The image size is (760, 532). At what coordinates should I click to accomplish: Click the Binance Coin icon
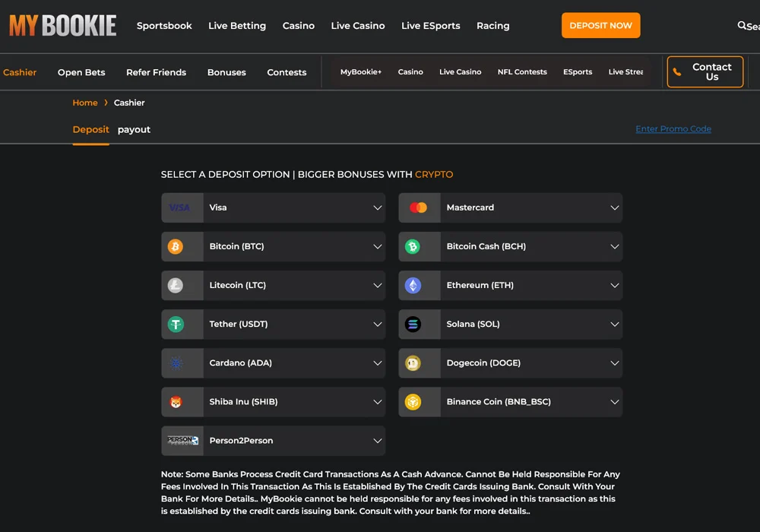tap(413, 402)
